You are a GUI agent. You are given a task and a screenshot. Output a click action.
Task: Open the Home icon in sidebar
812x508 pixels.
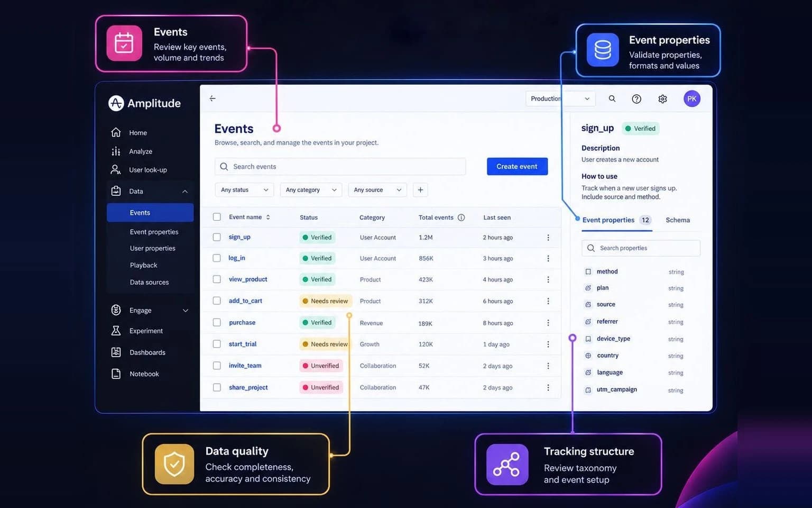coord(116,132)
